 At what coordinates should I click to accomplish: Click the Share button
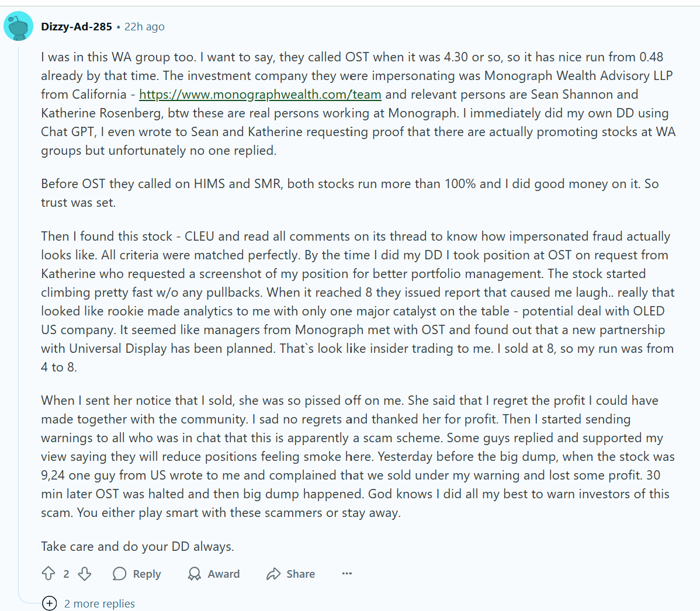(x=300, y=574)
